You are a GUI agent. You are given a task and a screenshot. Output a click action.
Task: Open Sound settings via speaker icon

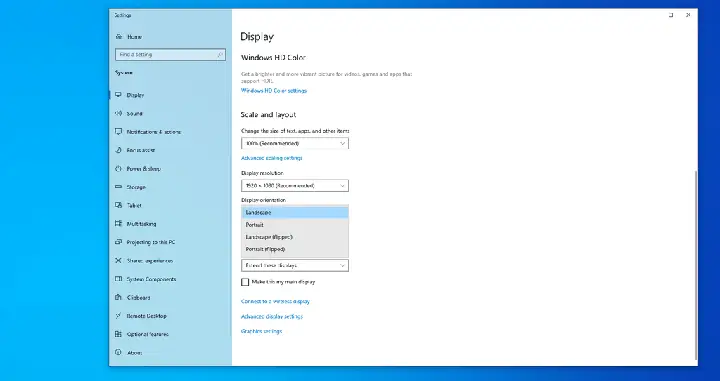click(x=118, y=113)
